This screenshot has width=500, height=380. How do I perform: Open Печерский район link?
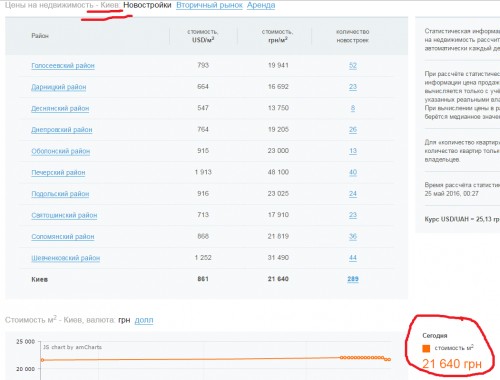coord(58,172)
